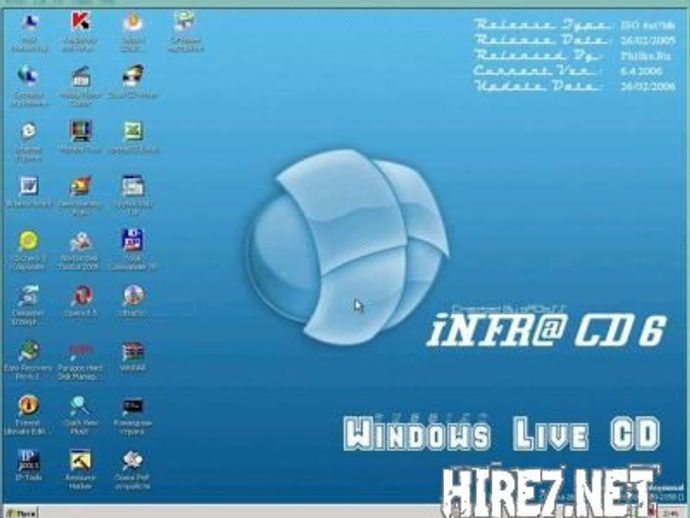Open the UltraISO desktop shortcut
This screenshot has width=690, height=518.
pyautogui.click(x=133, y=295)
